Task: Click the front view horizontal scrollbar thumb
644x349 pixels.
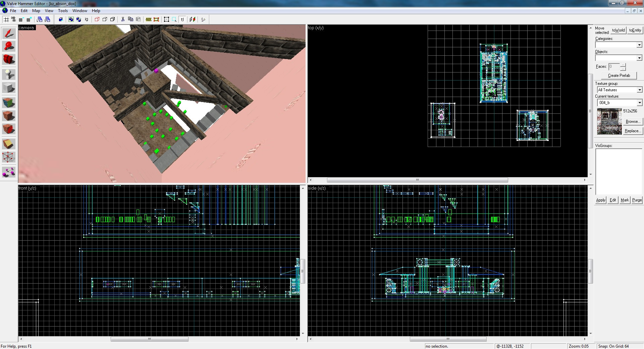Action: point(150,339)
